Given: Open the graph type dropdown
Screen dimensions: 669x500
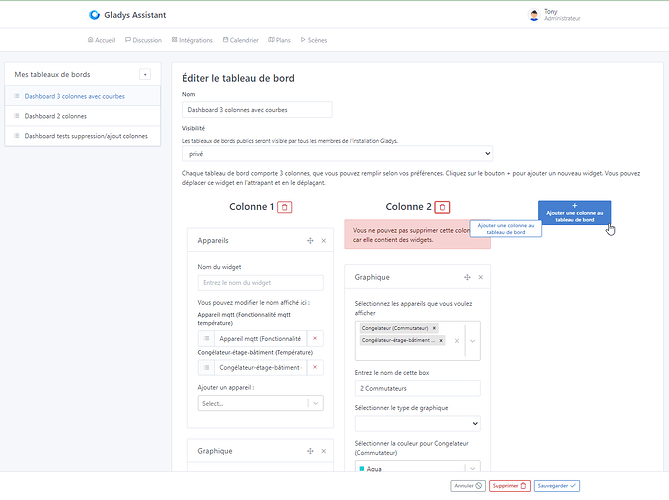Looking at the screenshot, I should (417, 424).
